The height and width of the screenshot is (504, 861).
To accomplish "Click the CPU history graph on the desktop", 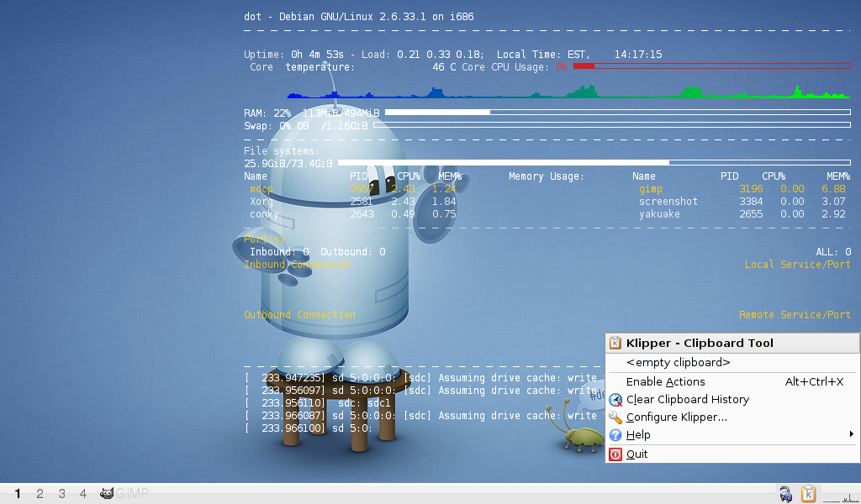I will click(568, 91).
